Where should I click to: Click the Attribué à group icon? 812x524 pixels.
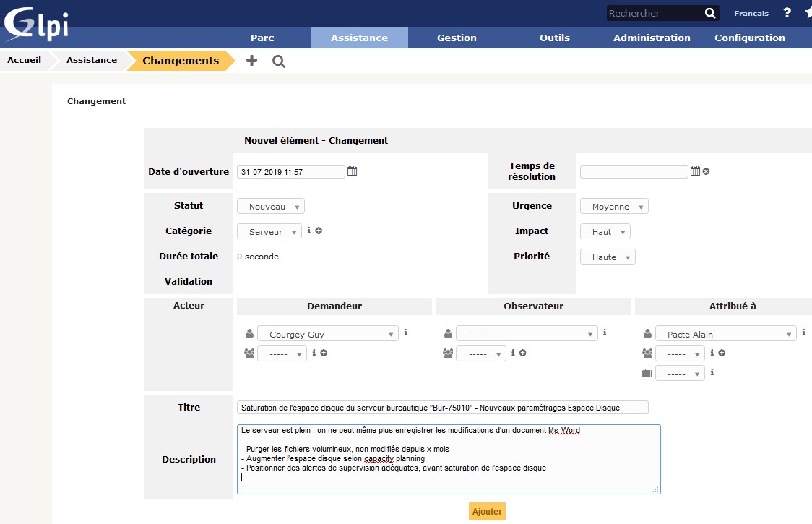pos(647,353)
